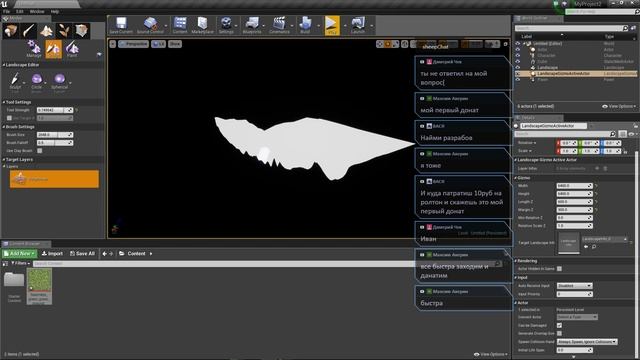
Task: Adjust the Brush Falloff slider field
Action: 55,143
